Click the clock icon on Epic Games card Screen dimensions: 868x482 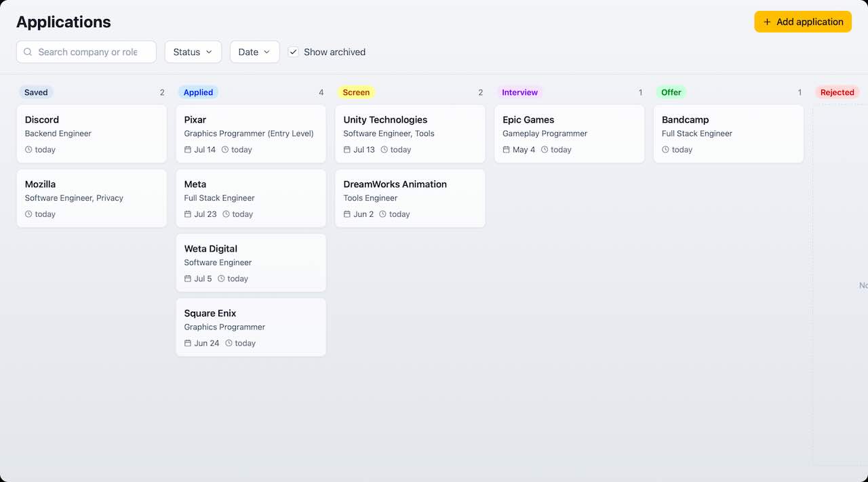click(545, 150)
